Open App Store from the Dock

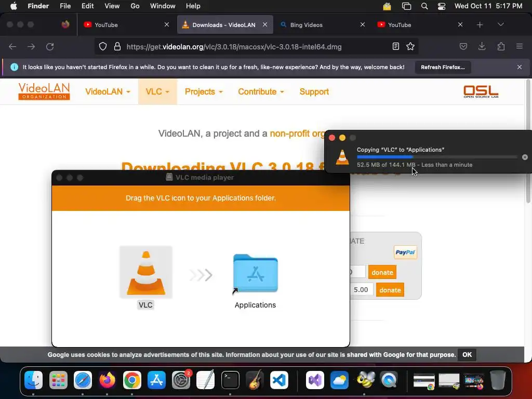click(156, 380)
